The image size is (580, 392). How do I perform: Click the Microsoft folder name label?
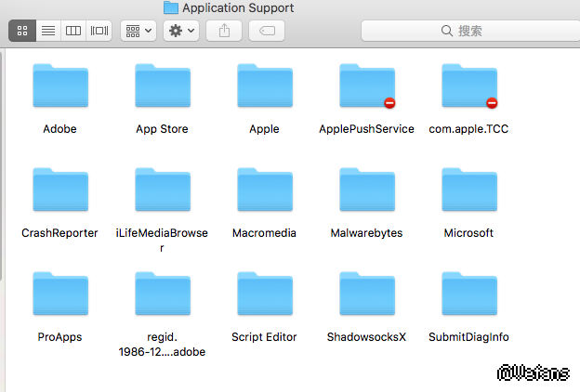click(468, 233)
